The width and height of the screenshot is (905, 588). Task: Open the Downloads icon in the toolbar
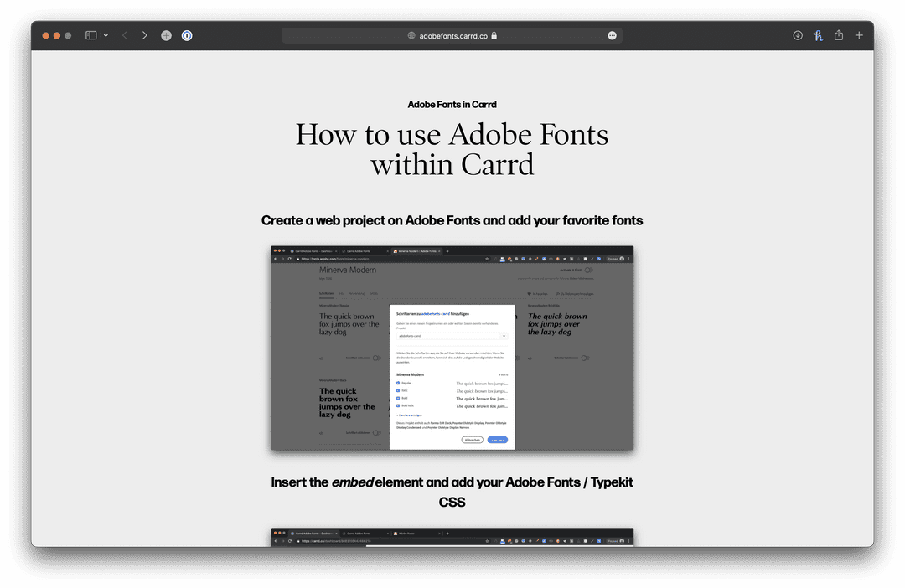(x=797, y=35)
